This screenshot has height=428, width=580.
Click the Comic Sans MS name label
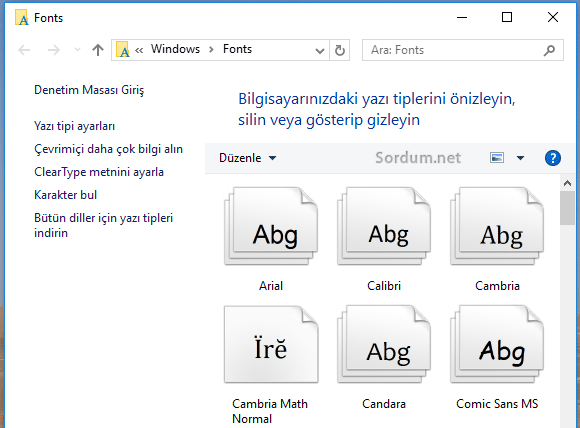497,404
